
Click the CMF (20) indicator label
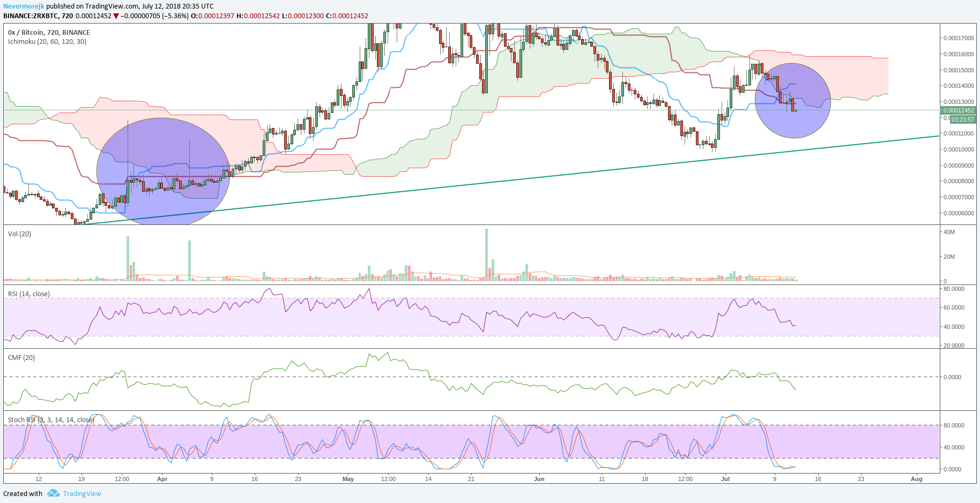click(21, 358)
